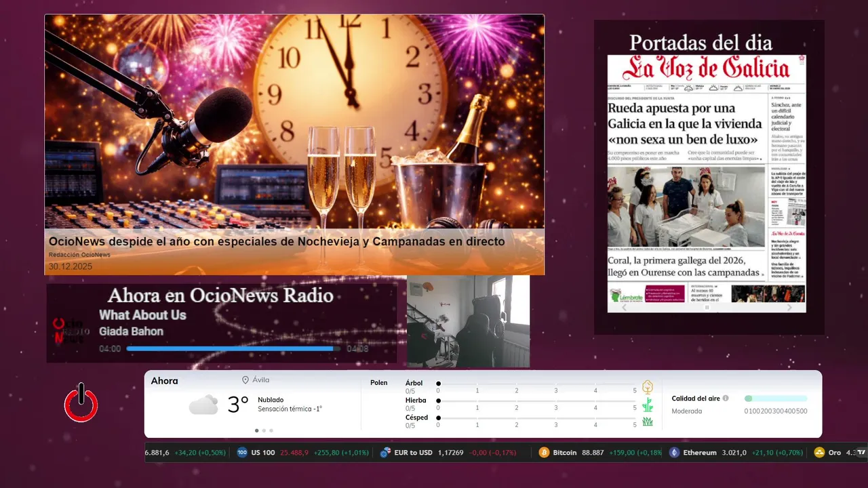Click the Nublado condition label

pyautogui.click(x=271, y=400)
